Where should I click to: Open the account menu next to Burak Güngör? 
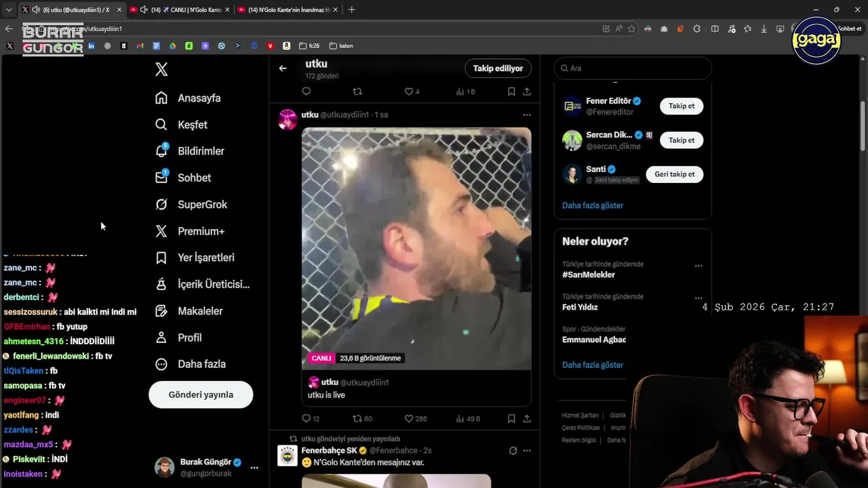click(x=254, y=468)
